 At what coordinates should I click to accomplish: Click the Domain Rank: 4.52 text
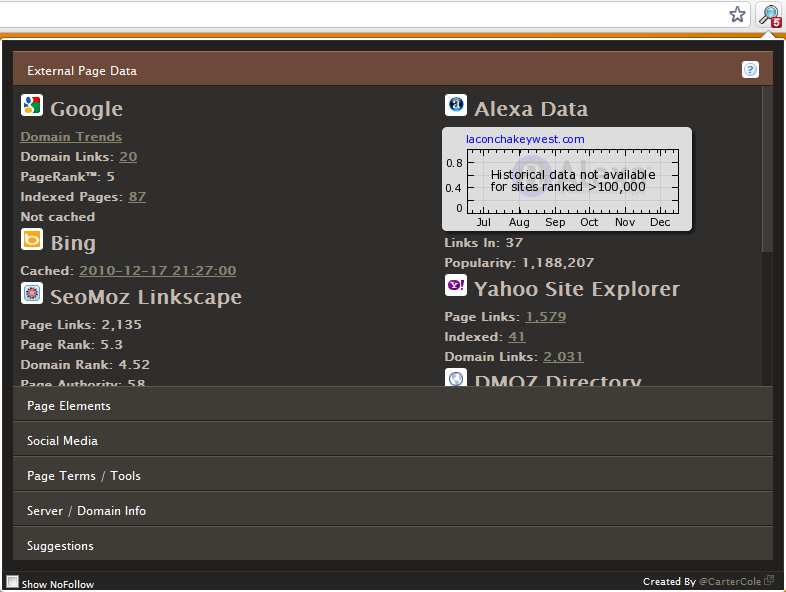(85, 365)
